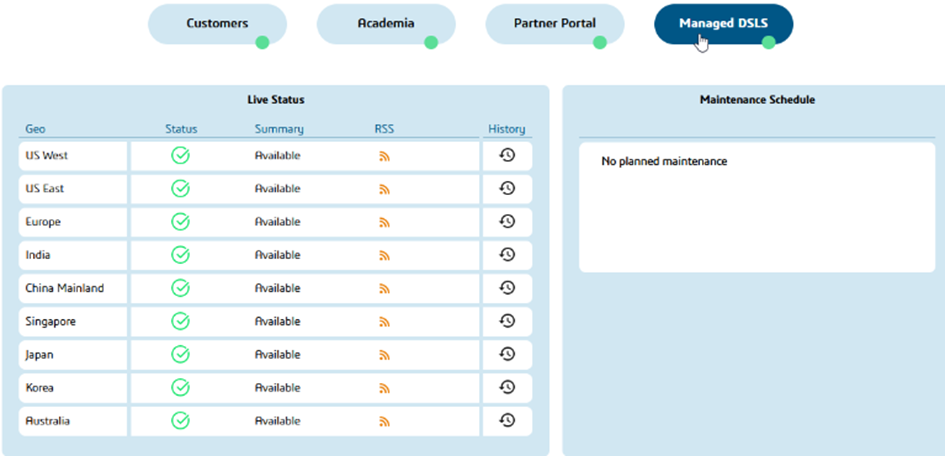View history for Singapore
The height and width of the screenshot is (456, 945).
coord(507,321)
